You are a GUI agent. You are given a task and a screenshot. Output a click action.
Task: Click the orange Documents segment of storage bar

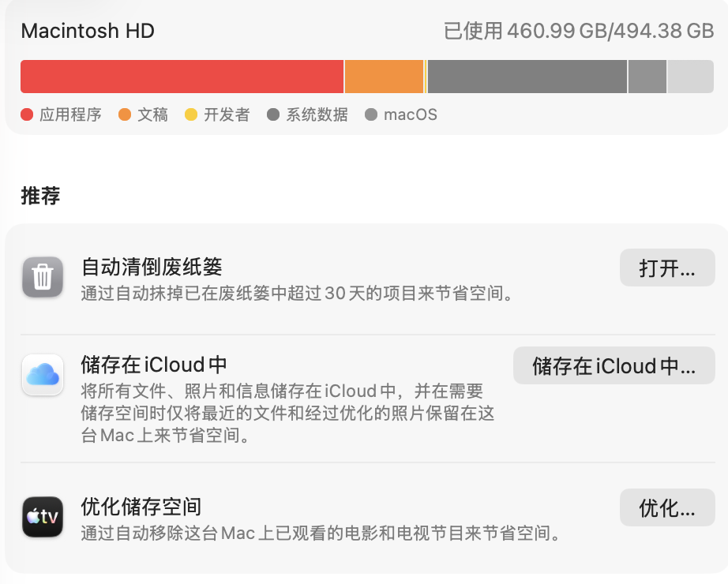(384, 77)
